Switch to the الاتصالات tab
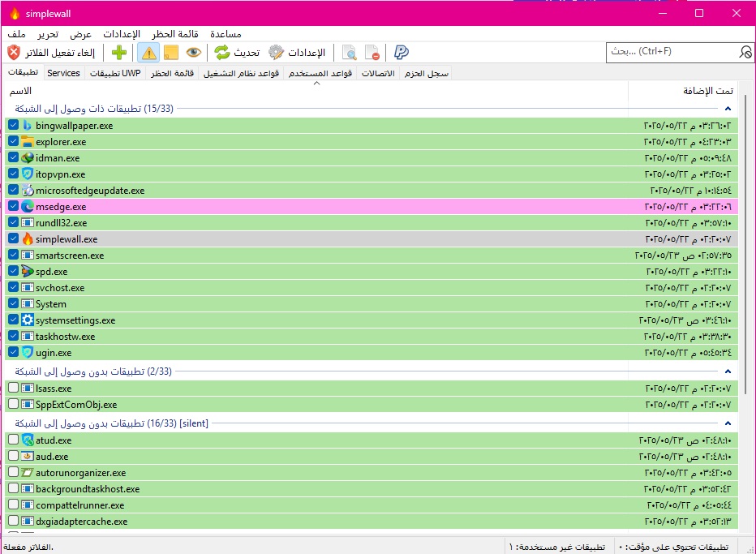This screenshot has width=756, height=554. [378, 73]
